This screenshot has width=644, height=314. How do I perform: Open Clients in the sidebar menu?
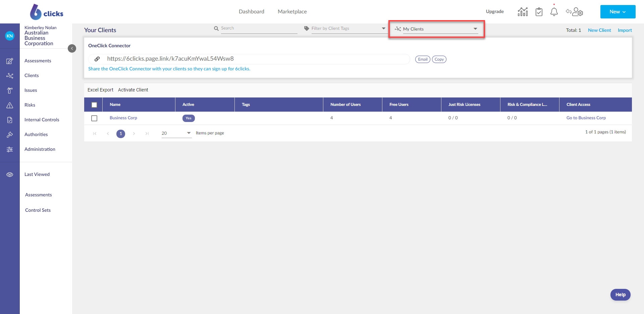tap(32, 76)
